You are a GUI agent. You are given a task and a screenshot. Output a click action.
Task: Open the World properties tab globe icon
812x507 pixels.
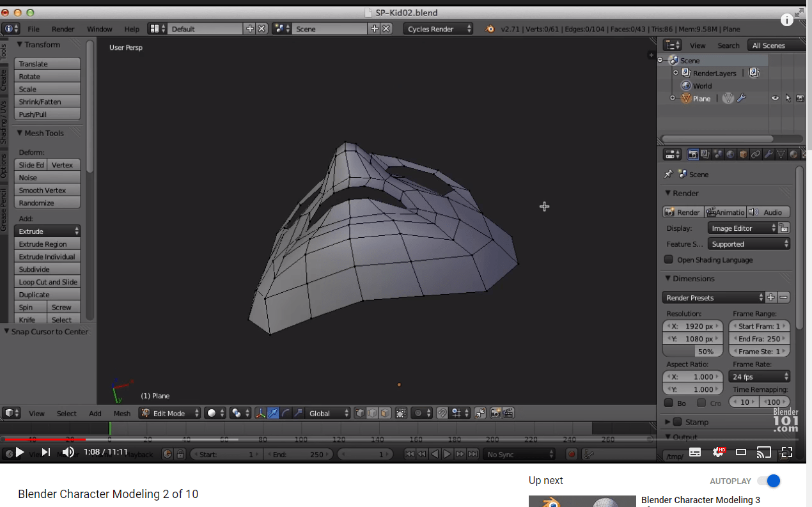click(730, 154)
